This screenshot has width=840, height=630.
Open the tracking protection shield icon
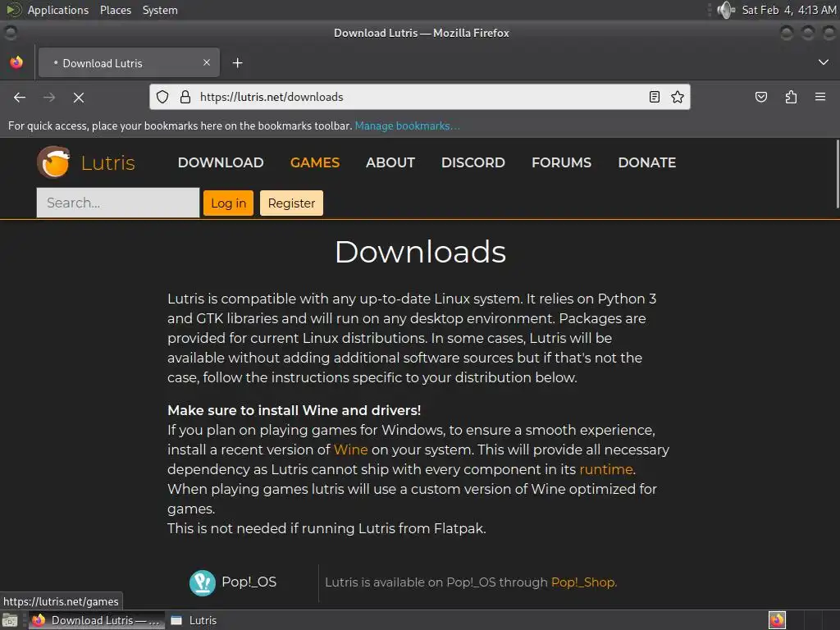tap(162, 97)
